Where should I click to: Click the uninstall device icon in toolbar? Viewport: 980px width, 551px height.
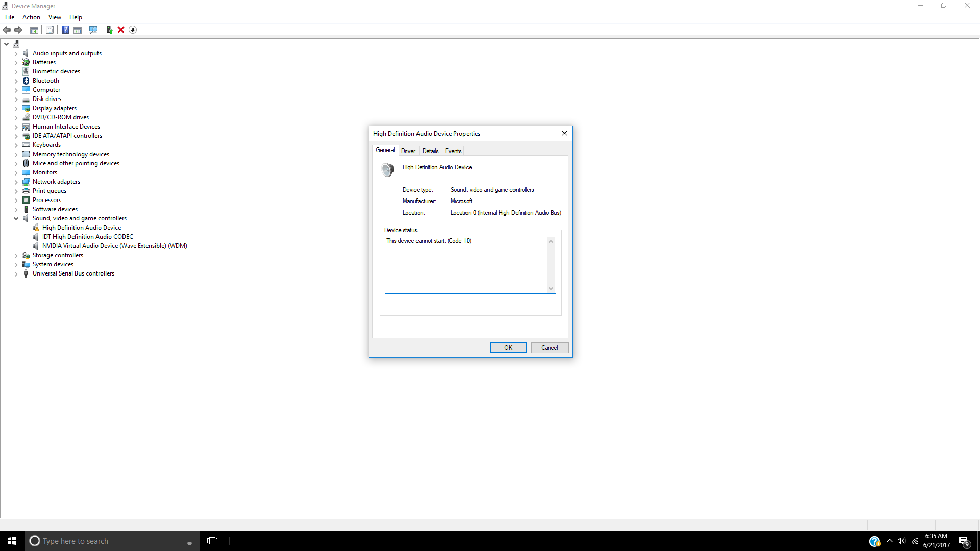120,30
